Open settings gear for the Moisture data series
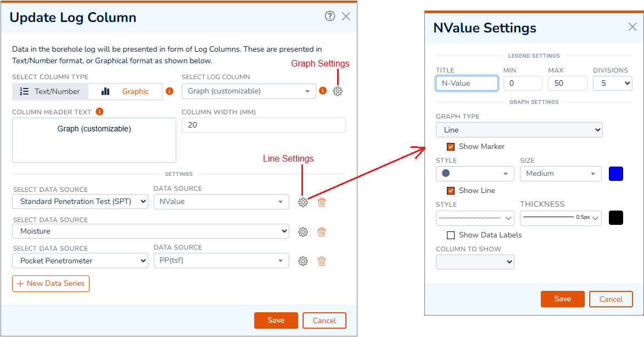The width and height of the screenshot is (644, 337). pos(303,232)
